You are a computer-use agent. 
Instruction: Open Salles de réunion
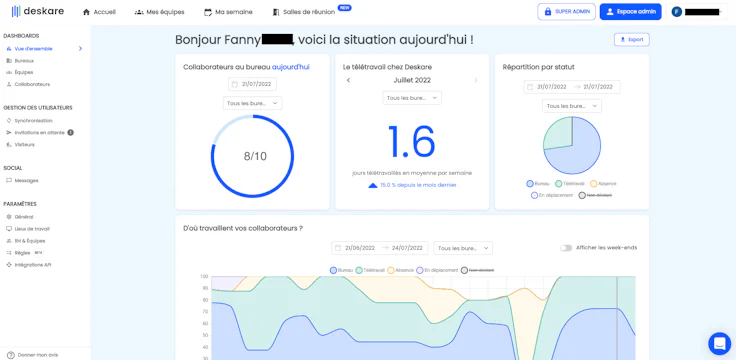(x=304, y=12)
